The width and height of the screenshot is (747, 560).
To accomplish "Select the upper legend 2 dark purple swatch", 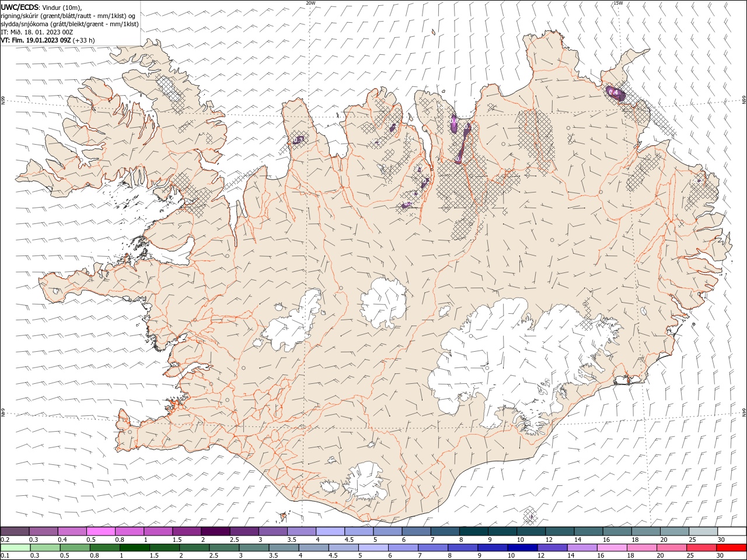I will pyautogui.click(x=215, y=531).
